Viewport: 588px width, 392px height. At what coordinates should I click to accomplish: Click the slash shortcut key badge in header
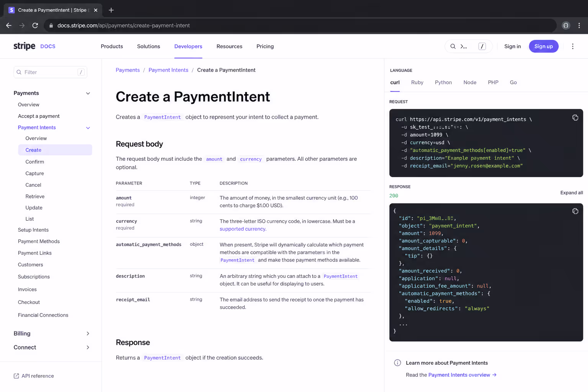[x=482, y=46]
